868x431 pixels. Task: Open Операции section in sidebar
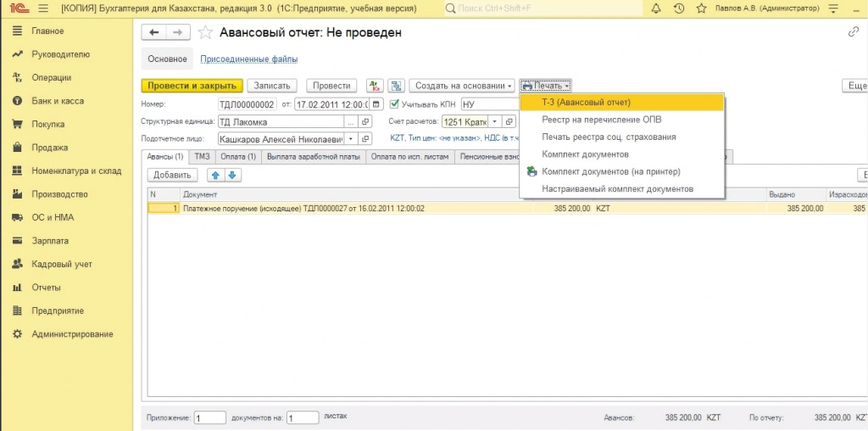(52, 77)
